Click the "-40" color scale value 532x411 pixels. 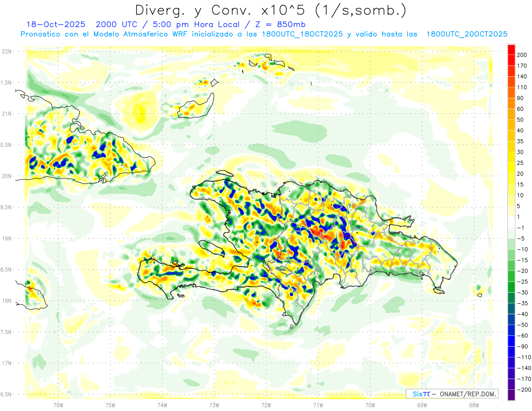[x=523, y=314]
